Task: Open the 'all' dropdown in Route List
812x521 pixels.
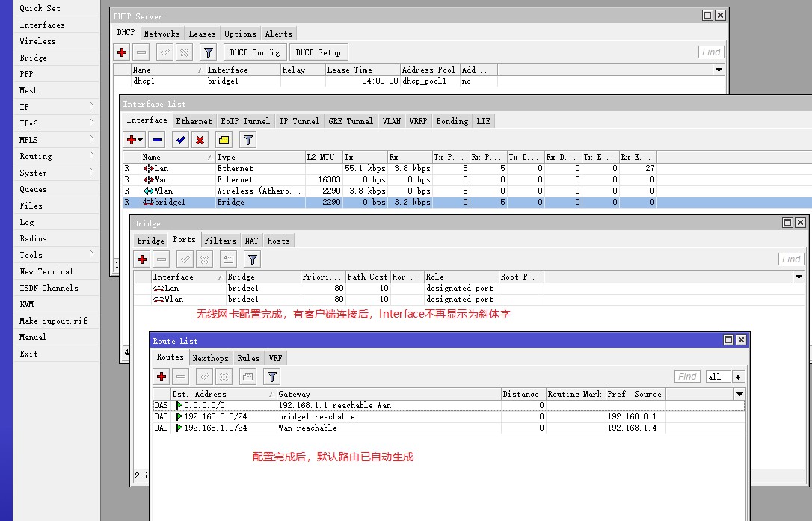Action: [x=739, y=377]
